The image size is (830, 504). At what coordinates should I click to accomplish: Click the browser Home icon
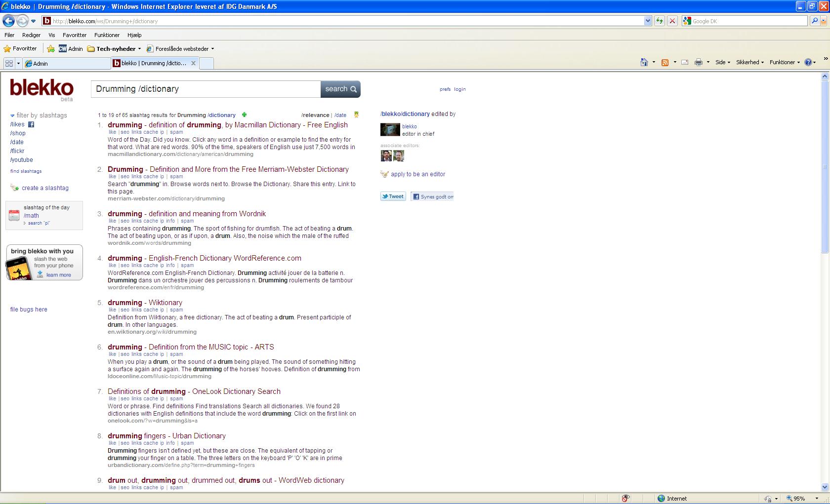pos(644,62)
